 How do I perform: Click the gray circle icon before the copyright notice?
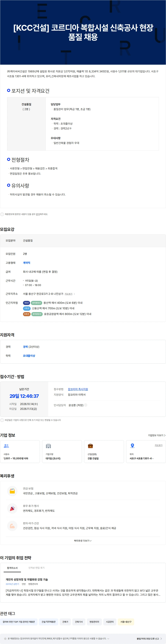point(5,638)
